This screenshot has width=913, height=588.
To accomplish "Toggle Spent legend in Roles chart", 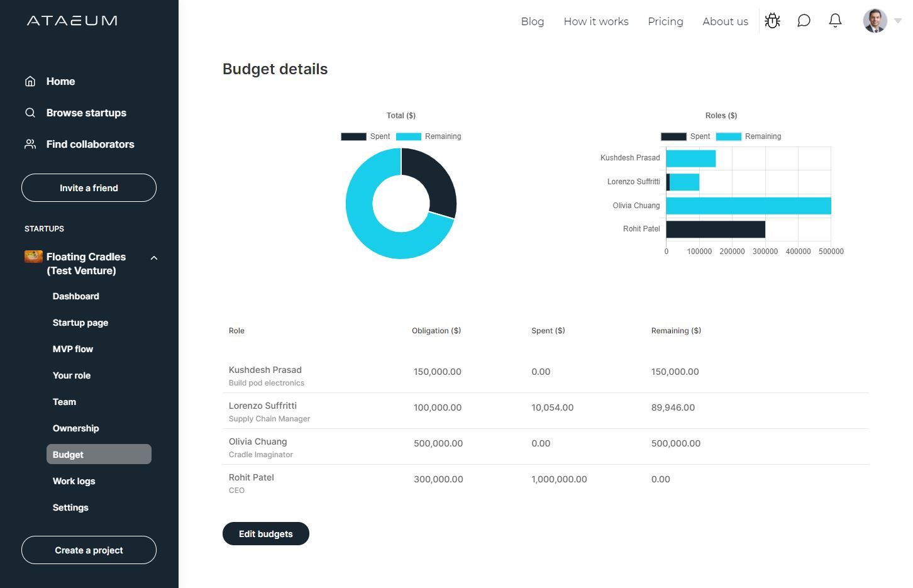I will coord(685,136).
